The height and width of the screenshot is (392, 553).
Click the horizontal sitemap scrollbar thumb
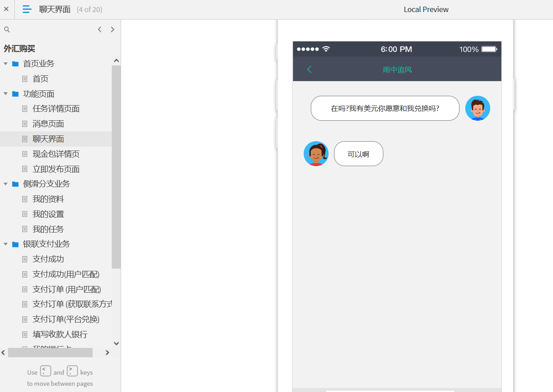tap(50, 353)
